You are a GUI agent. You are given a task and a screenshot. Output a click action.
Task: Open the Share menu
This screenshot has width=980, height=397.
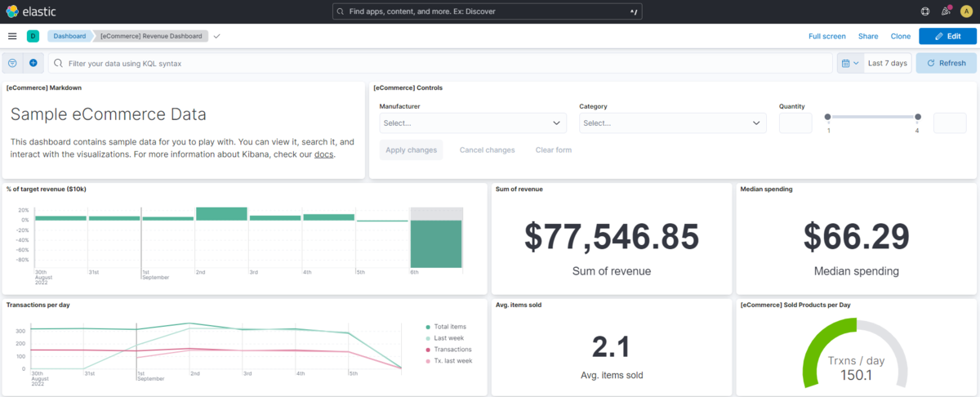pos(868,36)
